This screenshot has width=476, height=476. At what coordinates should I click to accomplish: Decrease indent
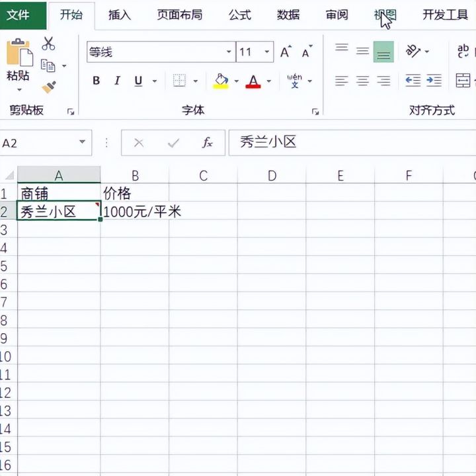click(x=413, y=81)
